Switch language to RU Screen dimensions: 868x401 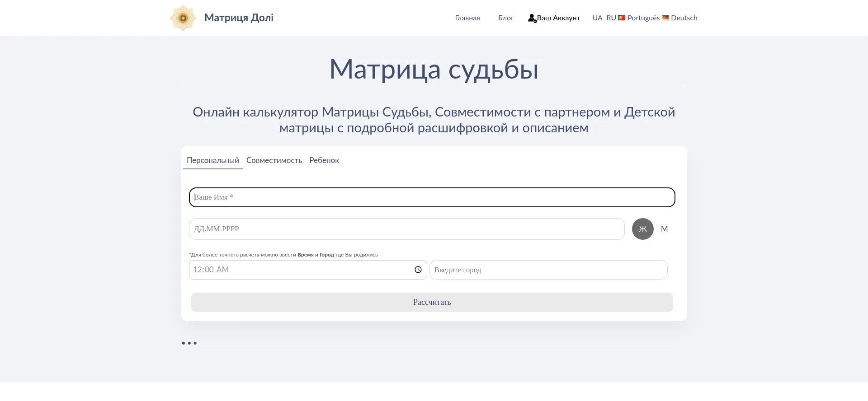coord(611,18)
